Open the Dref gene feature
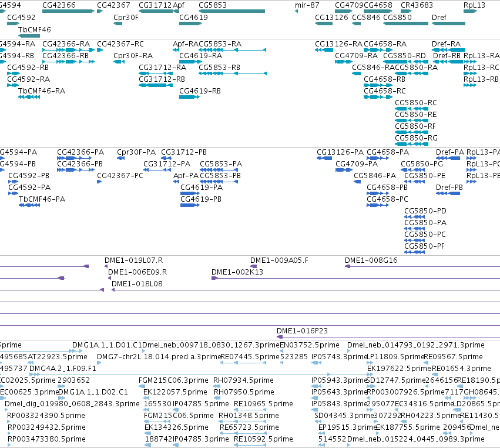500x448 pixels. [448, 24]
